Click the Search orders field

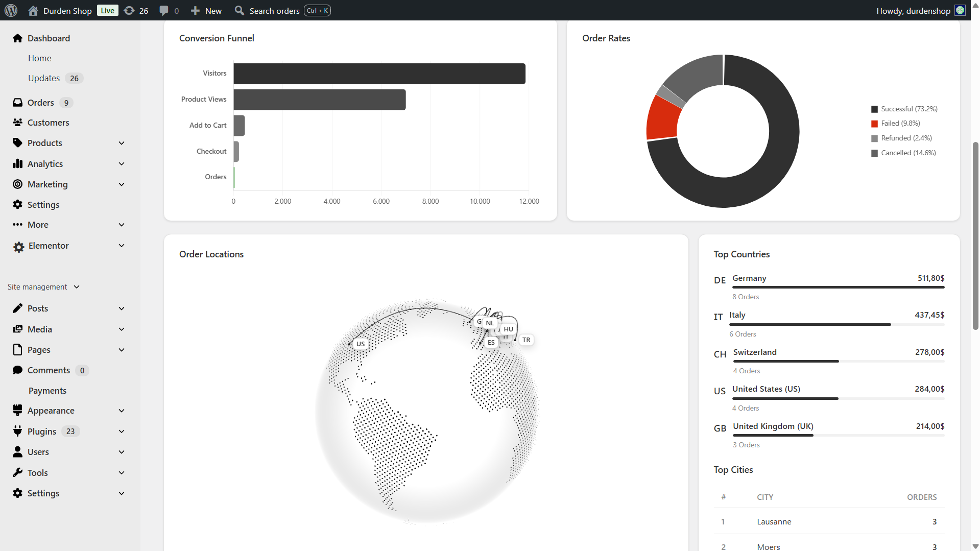click(x=274, y=11)
